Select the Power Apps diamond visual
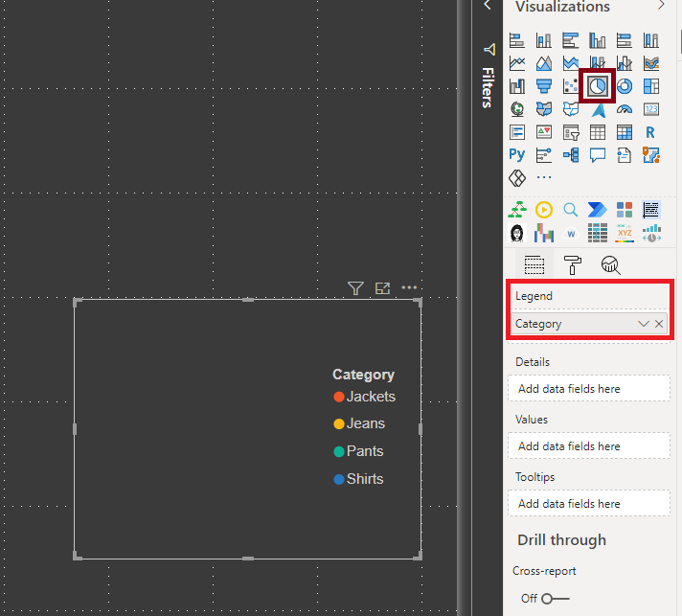 [x=516, y=177]
